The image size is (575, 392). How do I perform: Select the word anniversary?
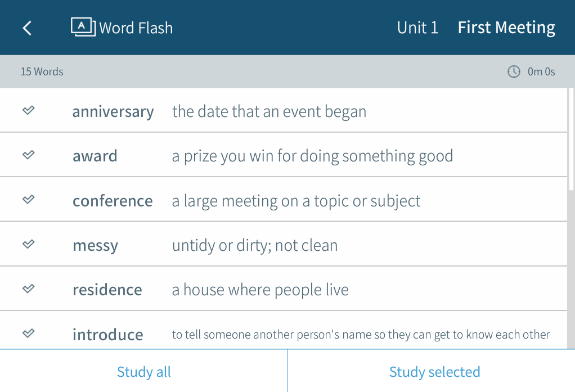(113, 111)
